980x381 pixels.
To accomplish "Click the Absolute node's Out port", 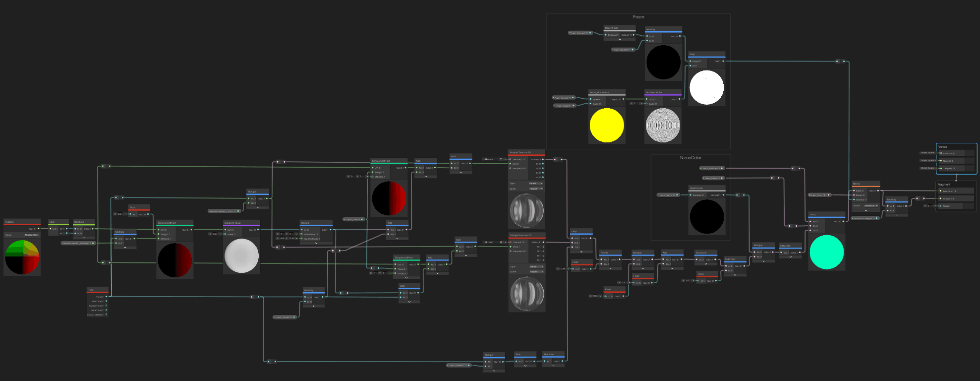I will pyautogui.click(x=563, y=361).
